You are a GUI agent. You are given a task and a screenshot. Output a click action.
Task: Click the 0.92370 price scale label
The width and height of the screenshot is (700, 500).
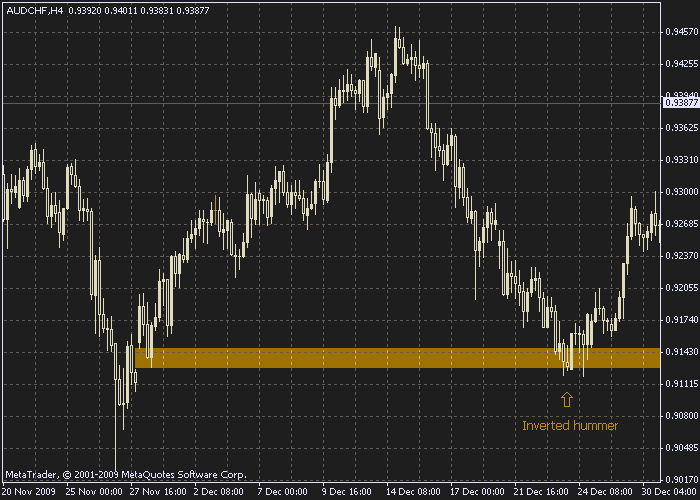(681, 256)
